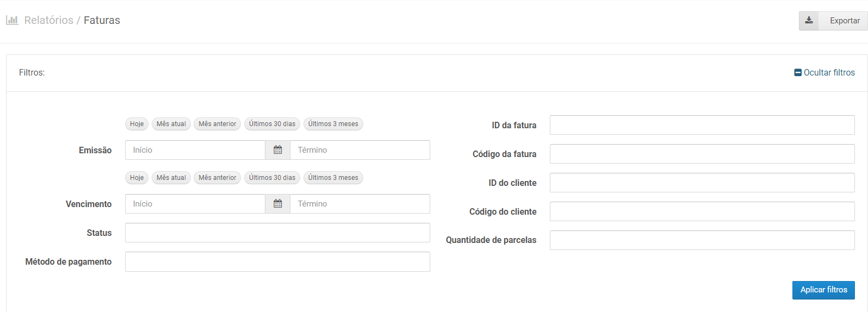This screenshot has height=312, width=868.
Task: Click the Quantidade de parcelas field
Action: pos(702,240)
